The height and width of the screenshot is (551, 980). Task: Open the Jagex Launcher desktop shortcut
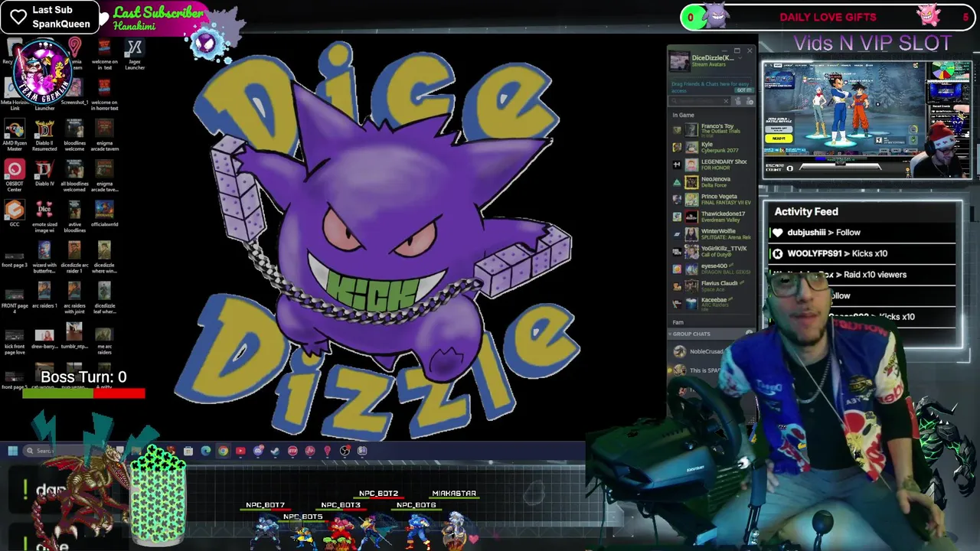click(135, 54)
